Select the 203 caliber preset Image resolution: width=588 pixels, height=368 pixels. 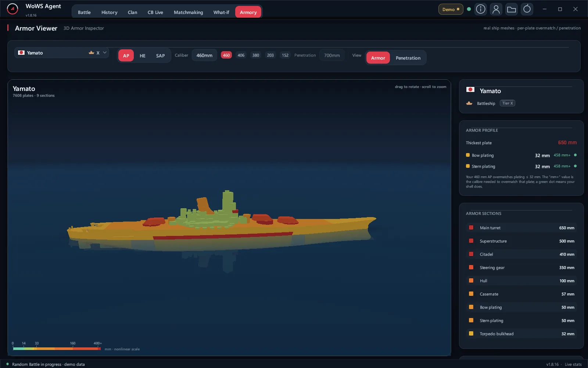coord(270,55)
